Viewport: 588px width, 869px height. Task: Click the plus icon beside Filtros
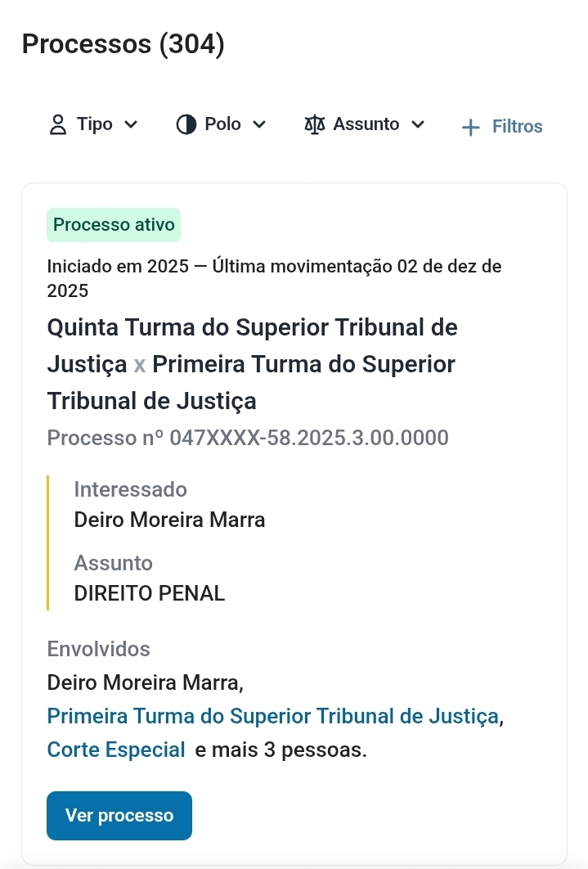tap(470, 127)
